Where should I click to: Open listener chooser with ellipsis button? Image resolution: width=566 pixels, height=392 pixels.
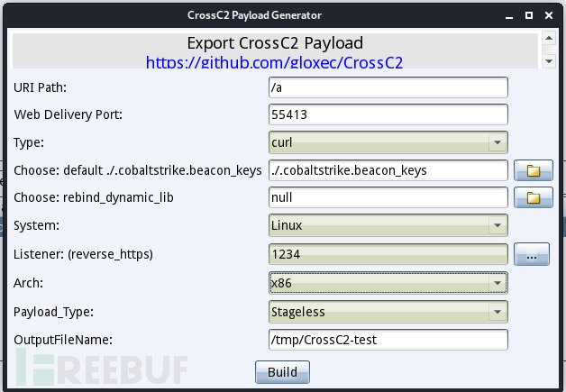[x=532, y=255]
